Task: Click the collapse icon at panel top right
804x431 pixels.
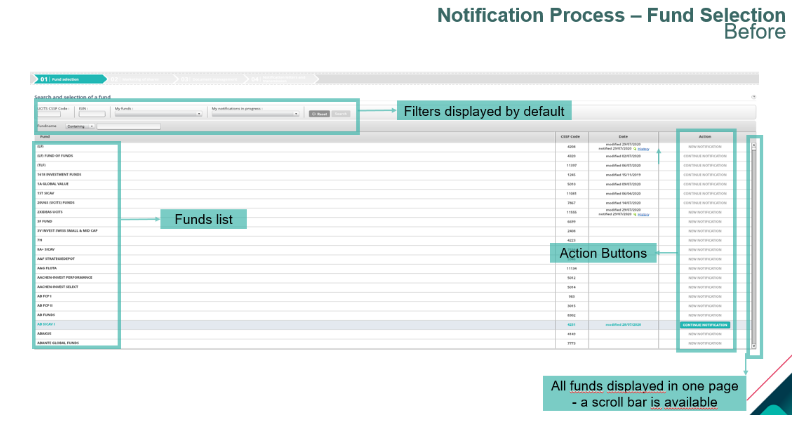Action: pyautogui.click(x=753, y=97)
